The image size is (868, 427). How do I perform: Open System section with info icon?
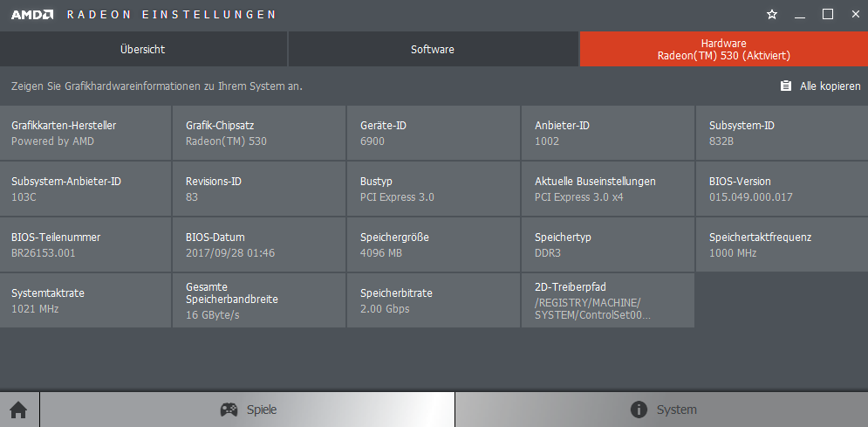(x=662, y=410)
